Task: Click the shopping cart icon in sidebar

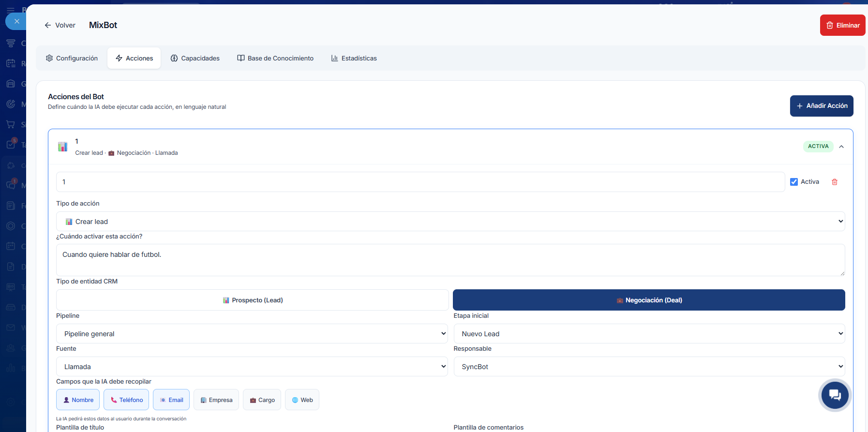Action: 11,124
